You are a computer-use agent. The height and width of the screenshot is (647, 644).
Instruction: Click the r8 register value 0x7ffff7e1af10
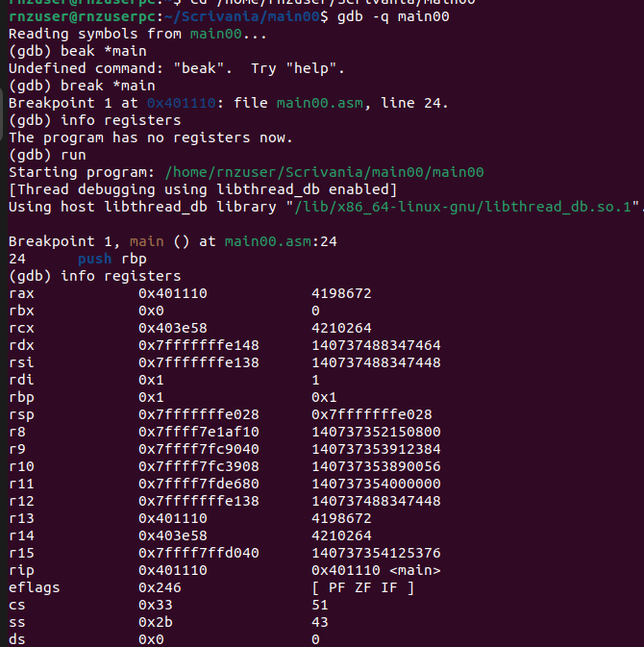point(199,432)
